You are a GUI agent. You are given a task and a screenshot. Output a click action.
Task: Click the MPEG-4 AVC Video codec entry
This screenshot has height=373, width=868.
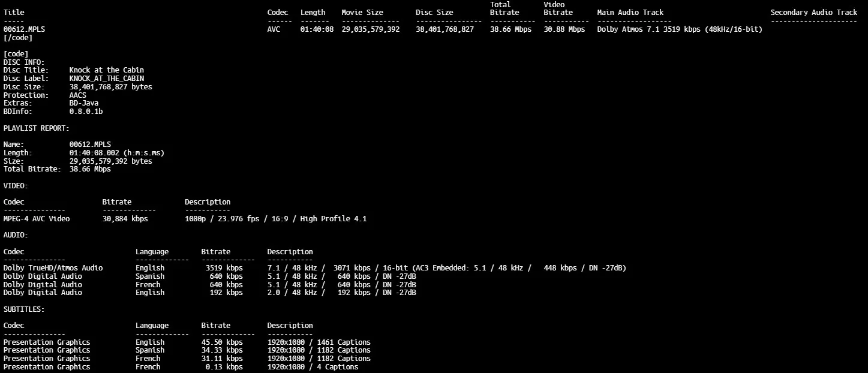tap(37, 219)
